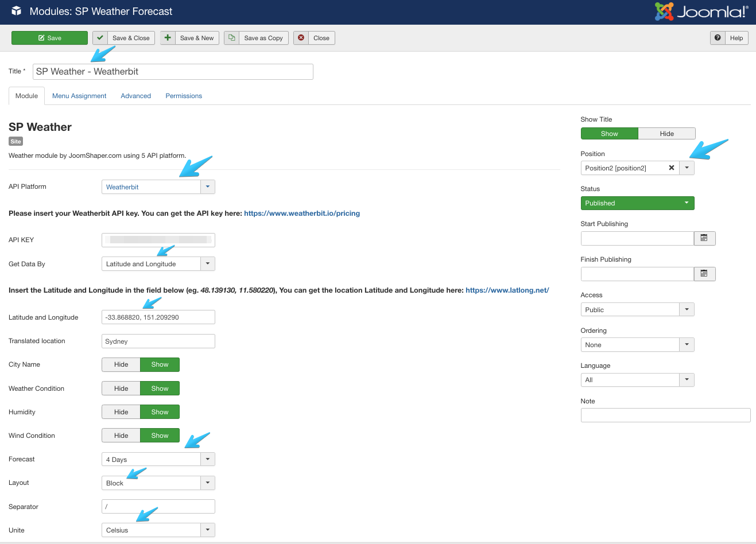Click the plus icon on Save & New
This screenshot has width=756, height=544.
[x=168, y=38]
